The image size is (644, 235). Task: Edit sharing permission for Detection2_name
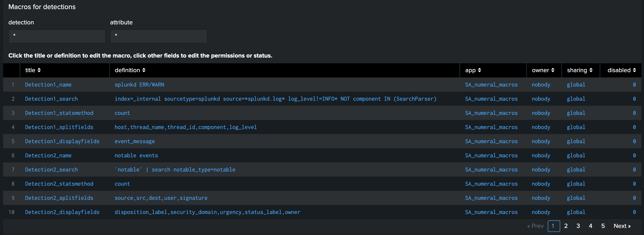pyautogui.click(x=576, y=155)
